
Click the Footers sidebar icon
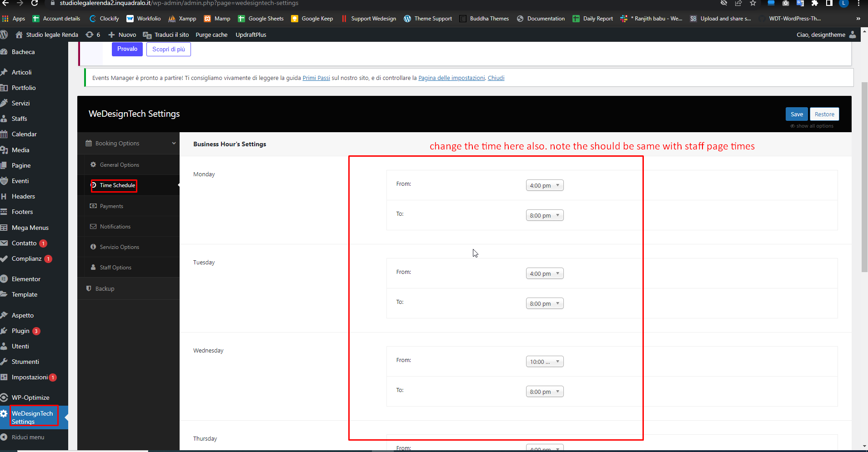pyautogui.click(x=4, y=212)
